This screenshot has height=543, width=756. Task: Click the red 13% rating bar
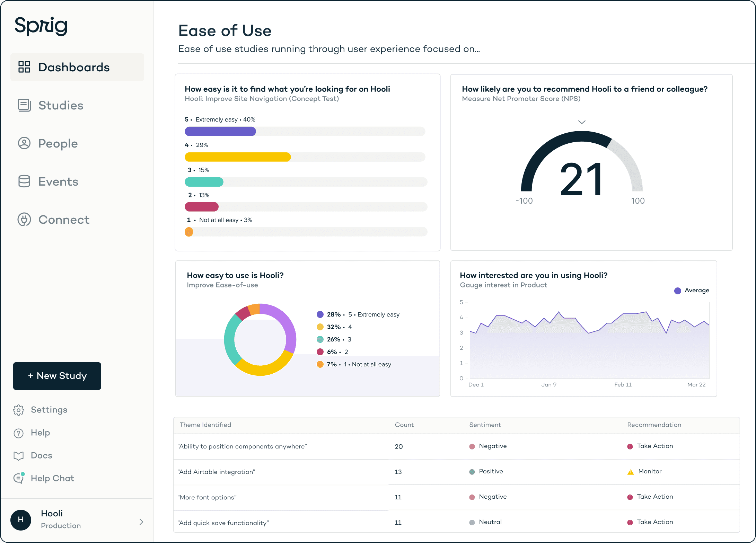pos(202,207)
